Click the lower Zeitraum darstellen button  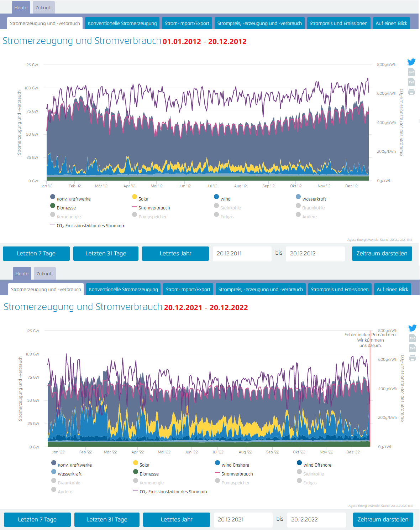click(x=383, y=519)
